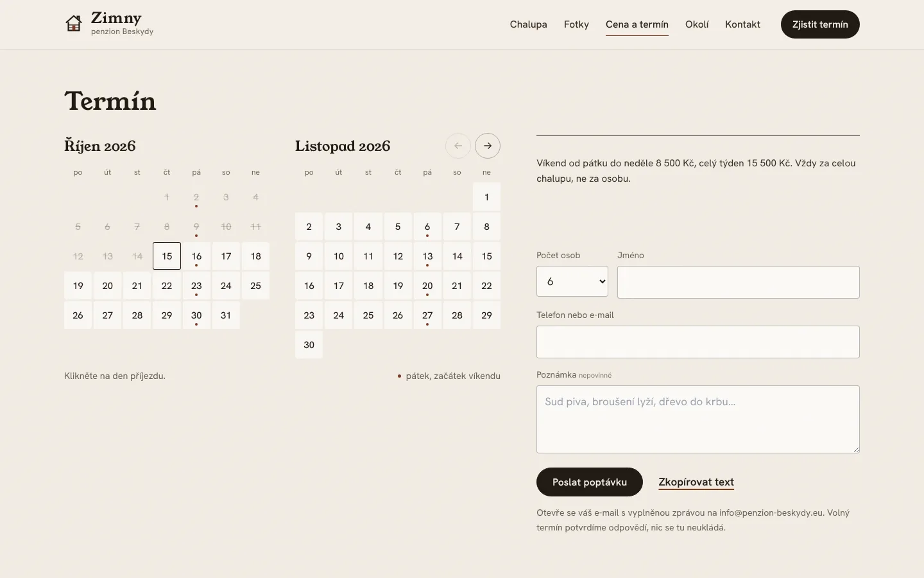Screen dimensions: 924x578
Task: Click the previous month arrow button
Action: 458,146
